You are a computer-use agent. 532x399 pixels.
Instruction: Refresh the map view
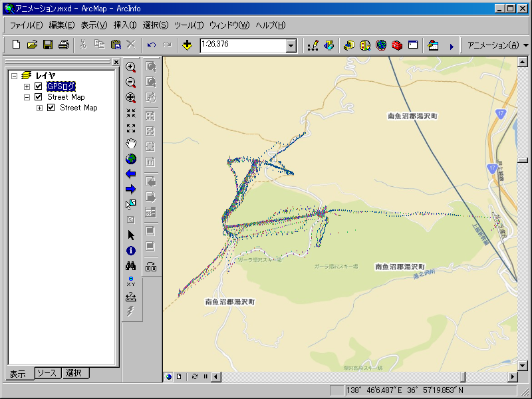click(195, 376)
